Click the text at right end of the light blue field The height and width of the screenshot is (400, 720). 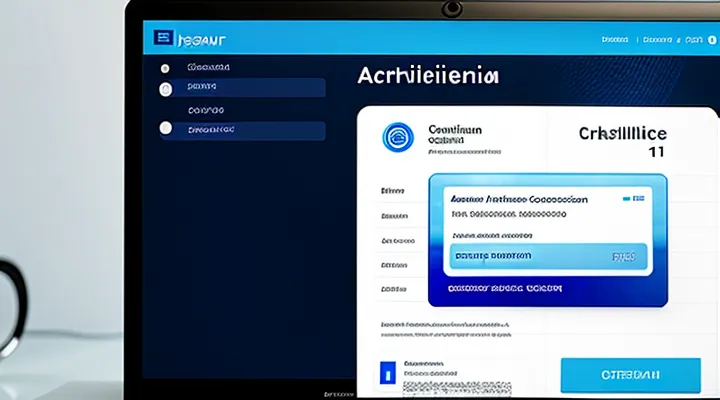click(622, 257)
